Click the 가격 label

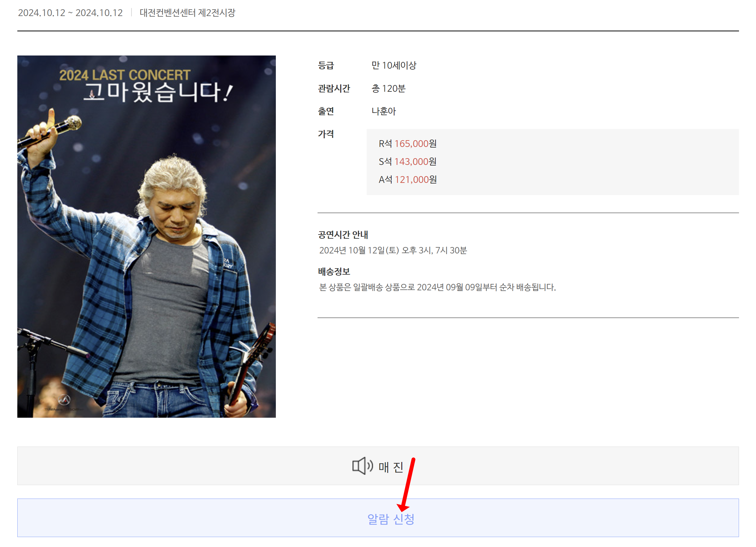[x=326, y=134]
